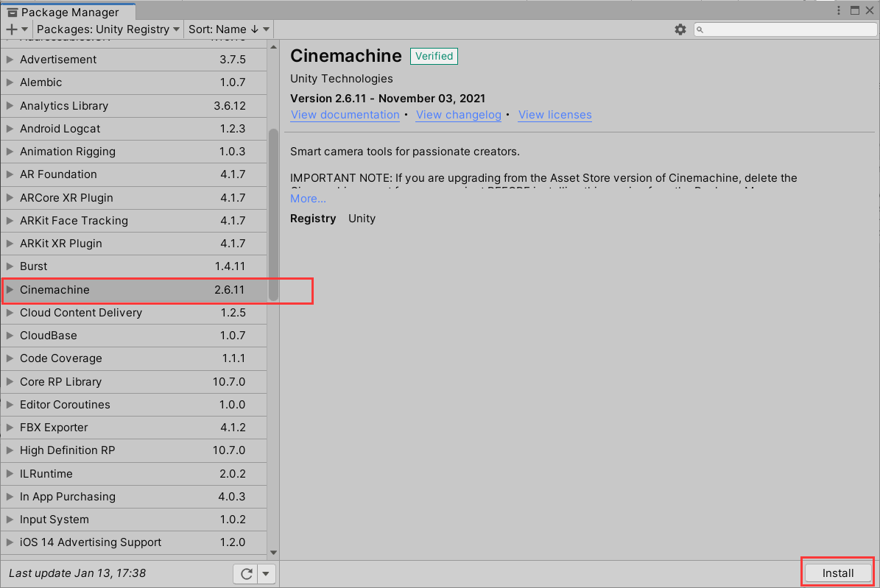The image size is (880, 588).
Task: Open View changelog link
Action: coord(459,115)
